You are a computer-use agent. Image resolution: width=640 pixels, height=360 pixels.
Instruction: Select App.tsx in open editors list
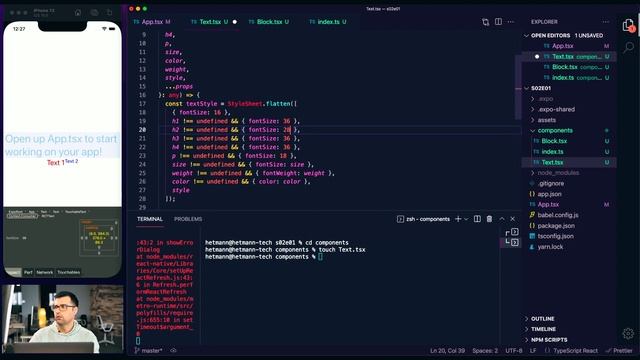[562, 46]
